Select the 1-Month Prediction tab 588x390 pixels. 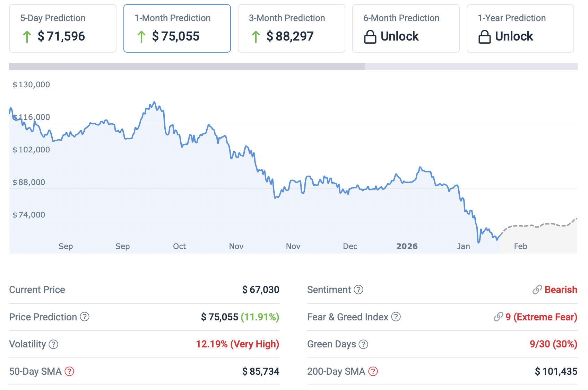[177, 28]
